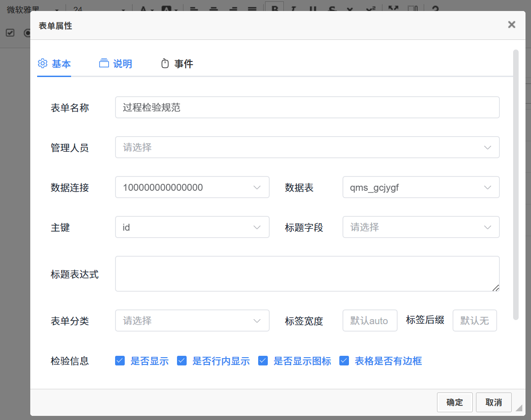Screen dimensions: 531x420
Task: Disable the 表格是否有边框 checkbox
Action: [x=344, y=361]
